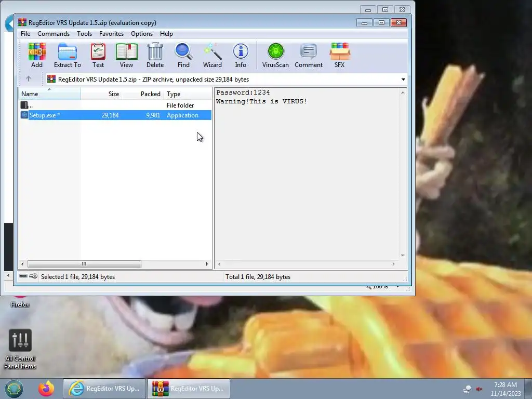Click the parent folder icon in list
532x399 pixels.
[x=24, y=105]
